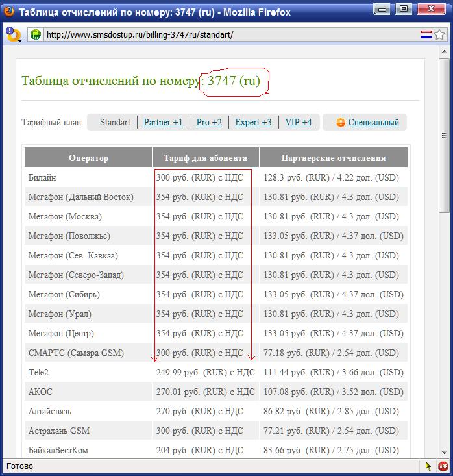453x476 pixels.
Task: Click Мегафон (Сибирь) operator cell
Action: [88, 294]
